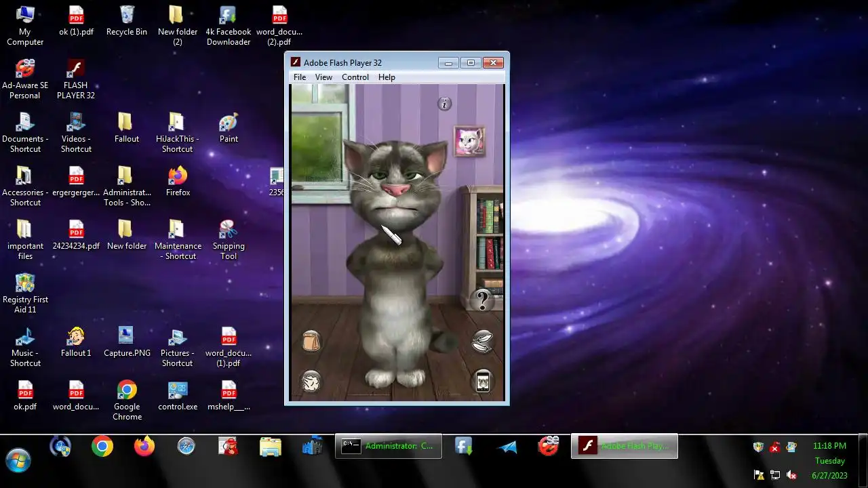The width and height of the screenshot is (868, 488).
Task: Select the Recycle Bin icon
Action: [x=127, y=21]
